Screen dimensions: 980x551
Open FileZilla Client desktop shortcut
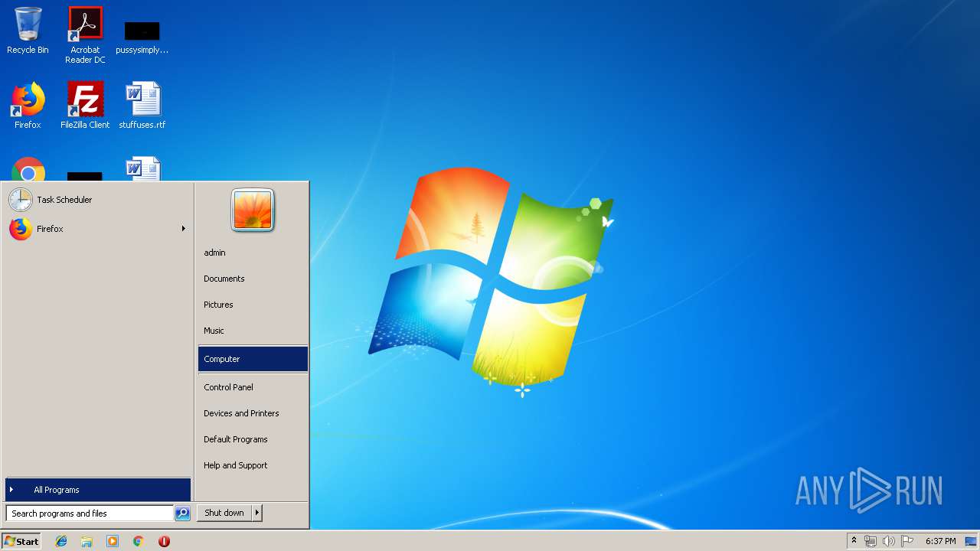pyautogui.click(x=85, y=106)
